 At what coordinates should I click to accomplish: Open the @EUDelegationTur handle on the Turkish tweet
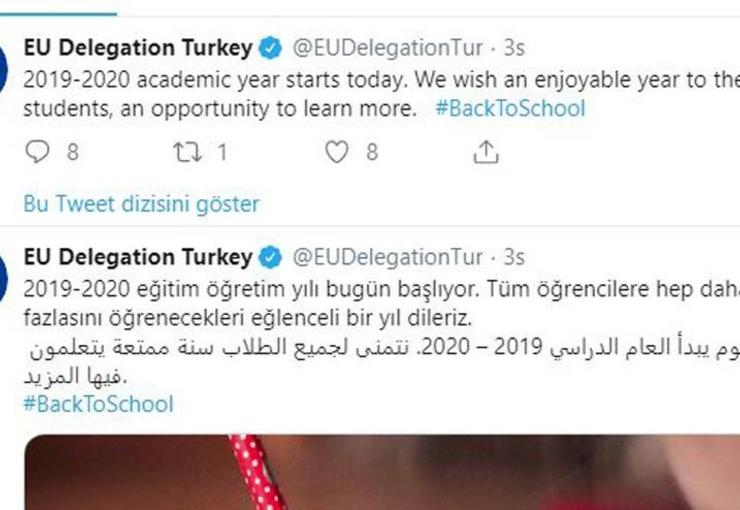387,257
